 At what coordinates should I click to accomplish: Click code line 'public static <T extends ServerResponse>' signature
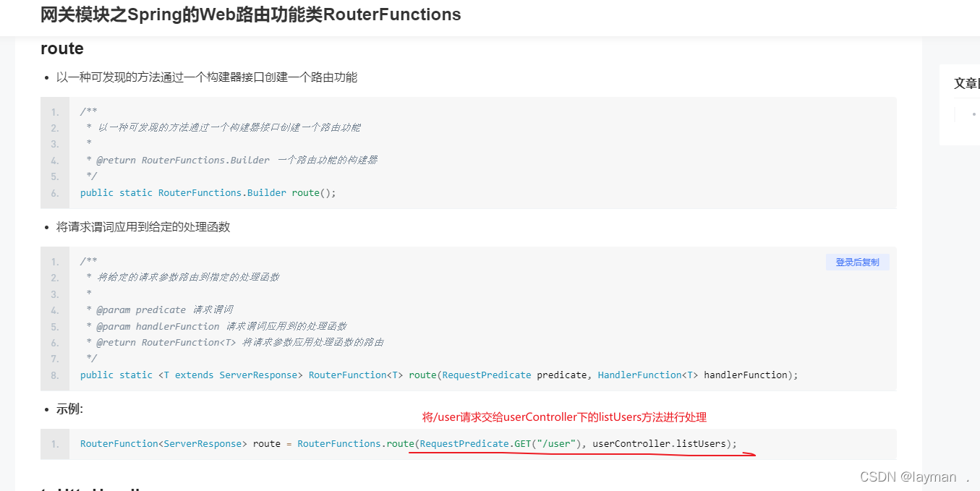(439, 375)
